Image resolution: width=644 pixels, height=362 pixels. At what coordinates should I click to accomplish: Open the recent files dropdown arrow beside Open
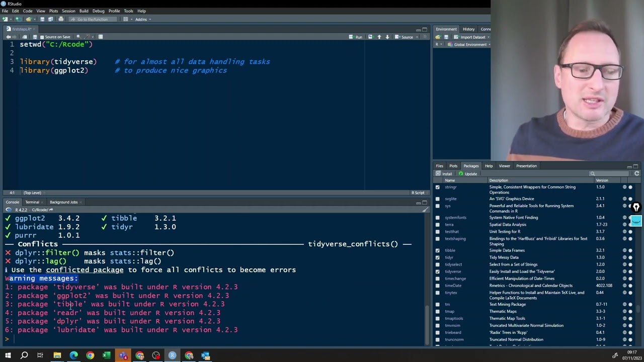coord(35,19)
